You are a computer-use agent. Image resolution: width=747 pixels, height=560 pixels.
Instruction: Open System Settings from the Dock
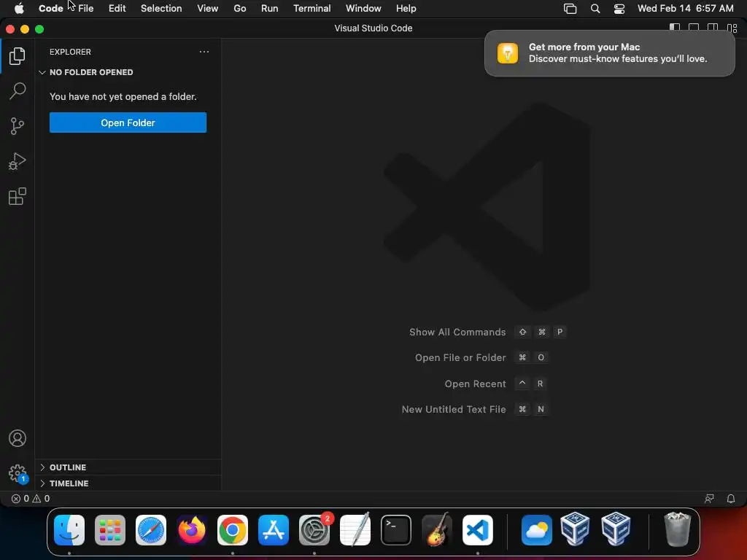click(314, 530)
